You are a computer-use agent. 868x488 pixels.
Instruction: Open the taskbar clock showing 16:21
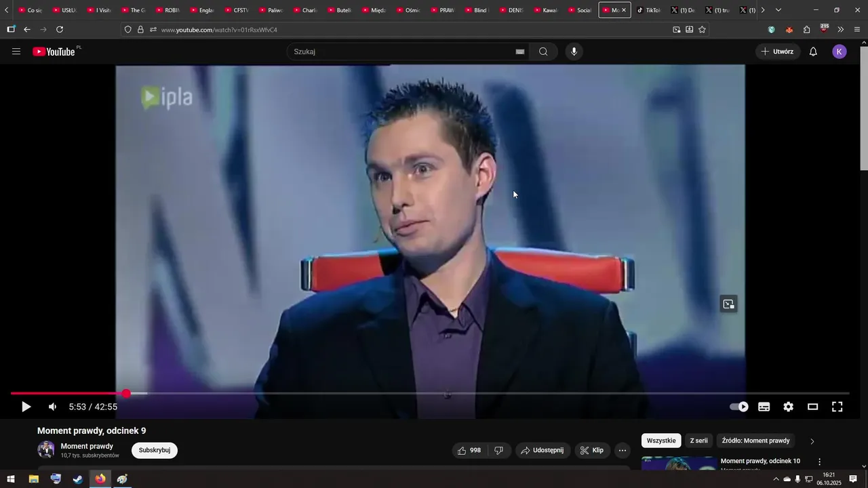829,479
